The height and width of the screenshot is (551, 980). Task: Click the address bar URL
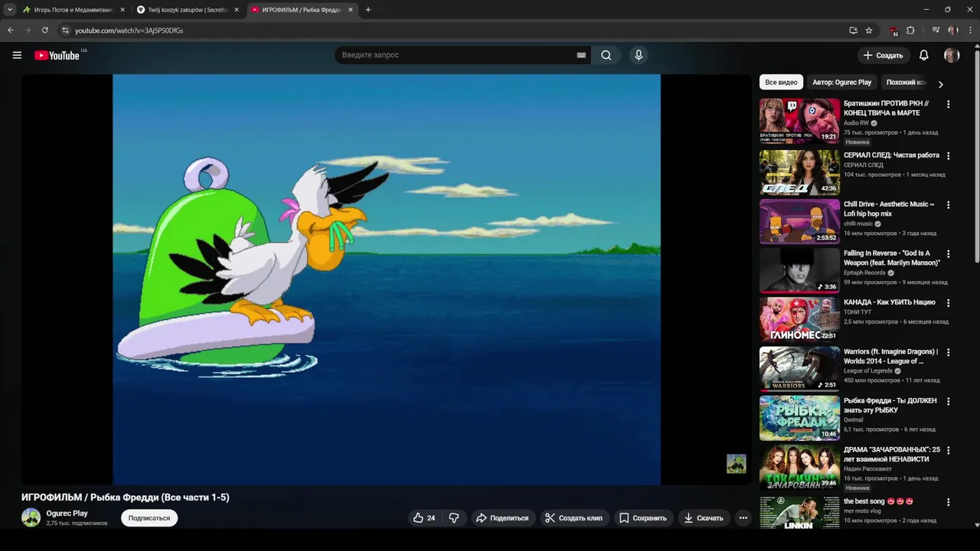pos(129,31)
